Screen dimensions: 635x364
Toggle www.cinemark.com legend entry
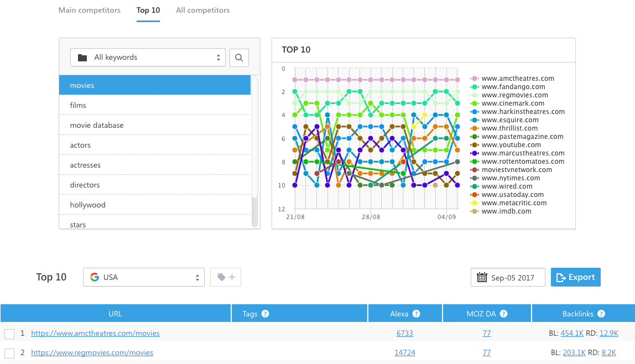[x=507, y=103]
